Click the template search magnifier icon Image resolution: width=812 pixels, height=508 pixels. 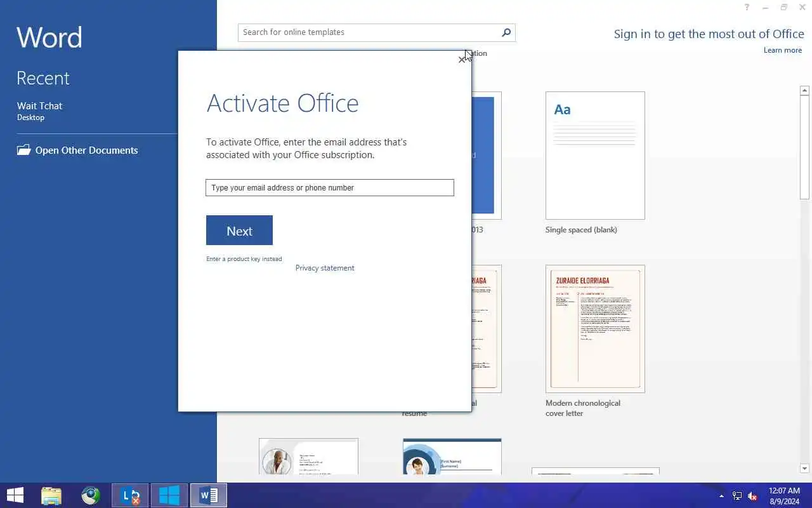coord(506,32)
